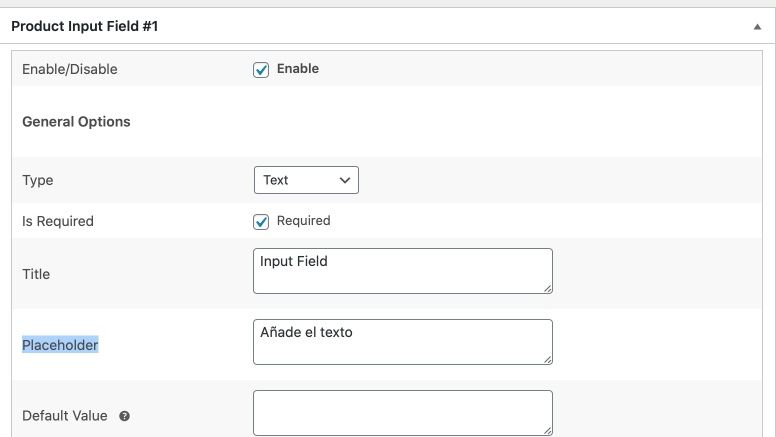Focus the empty Default Value text area

coord(403,413)
